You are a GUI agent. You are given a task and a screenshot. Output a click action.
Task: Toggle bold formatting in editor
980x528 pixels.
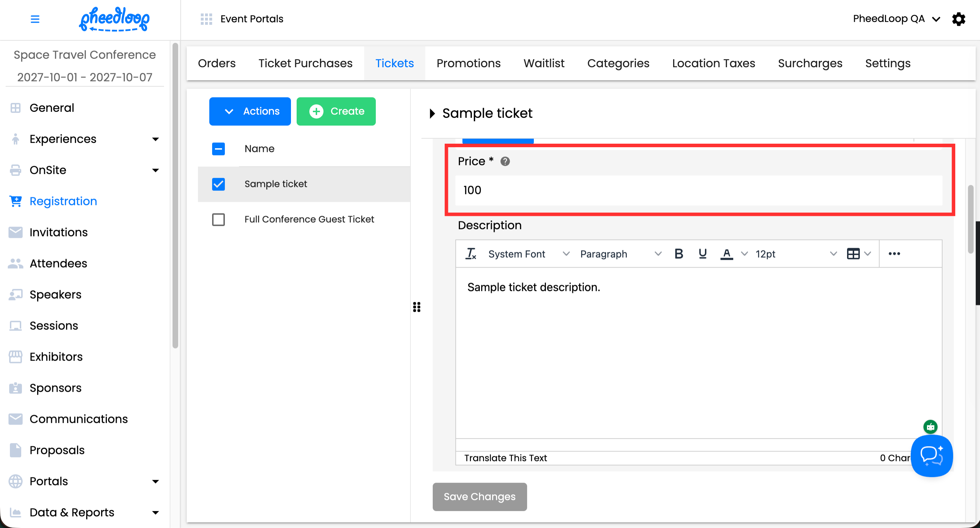[x=678, y=253]
